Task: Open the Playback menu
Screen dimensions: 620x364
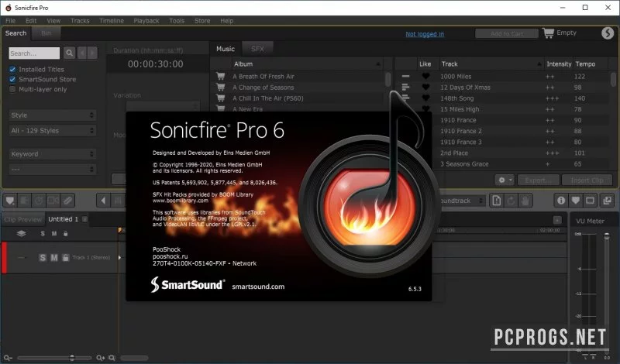Action: click(x=146, y=21)
